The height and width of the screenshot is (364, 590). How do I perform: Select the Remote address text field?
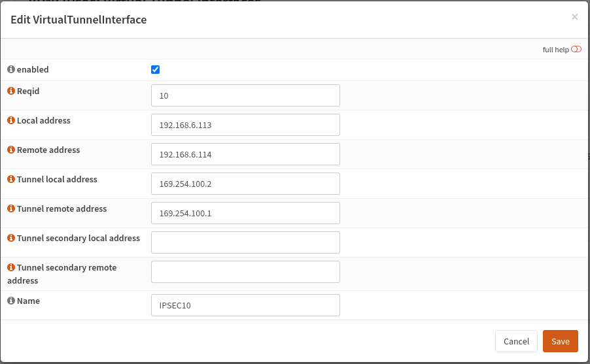tap(245, 154)
